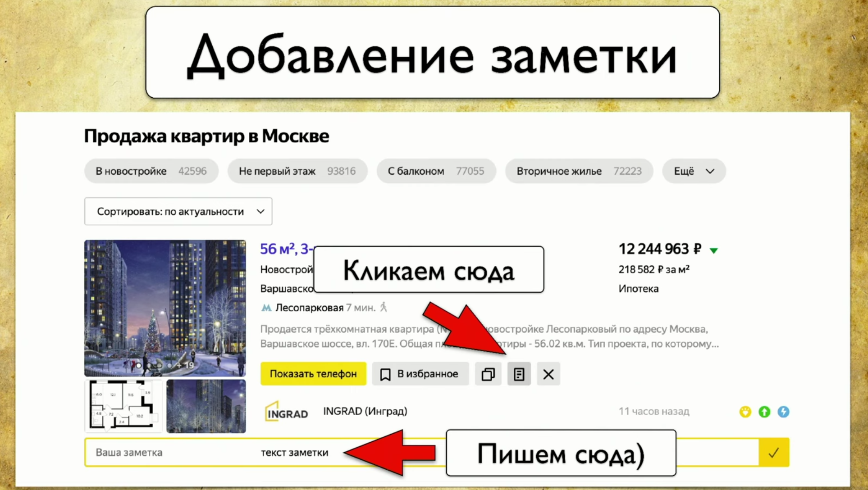Toggle the С балконом filter chip

pyautogui.click(x=436, y=171)
